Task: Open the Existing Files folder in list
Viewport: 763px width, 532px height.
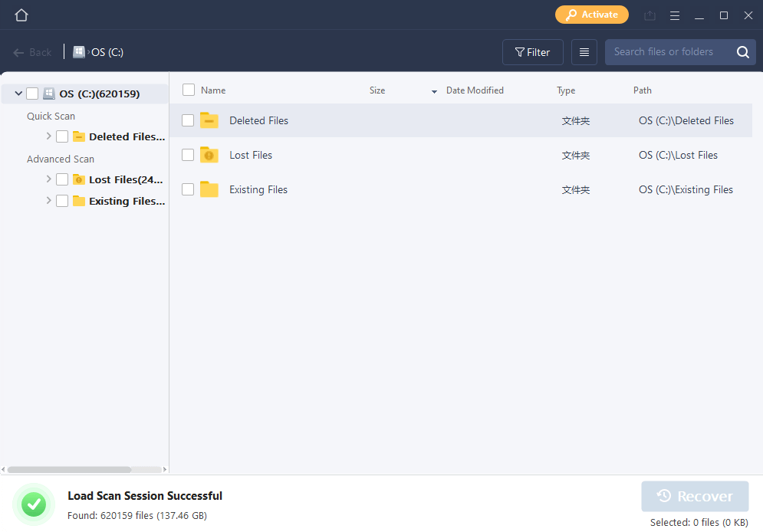Action: coord(258,189)
